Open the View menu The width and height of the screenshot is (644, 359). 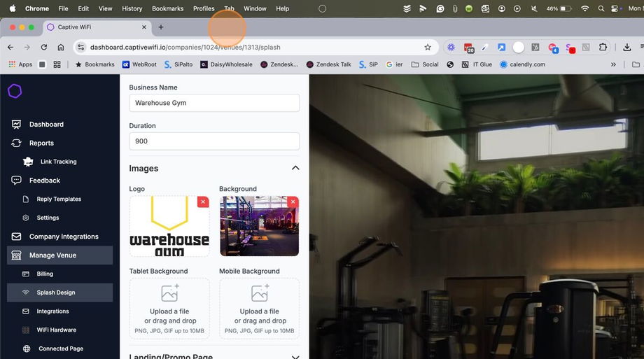pos(105,8)
